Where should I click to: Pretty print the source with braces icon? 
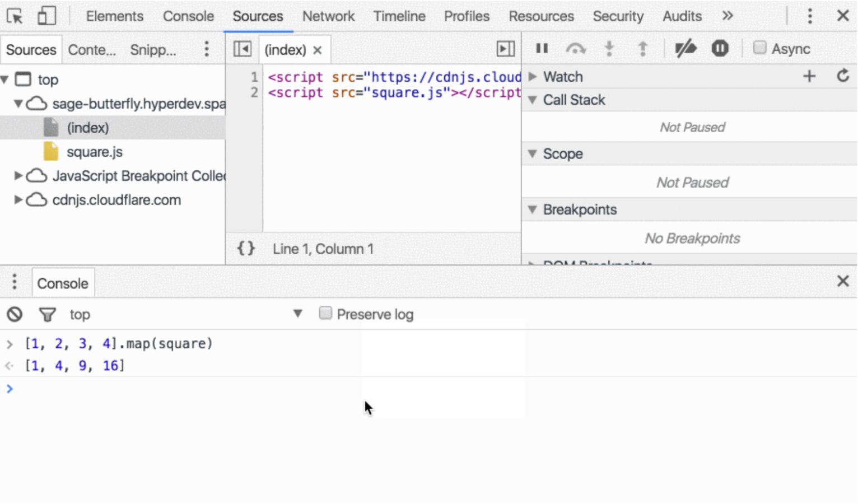[x=246, y=248]
